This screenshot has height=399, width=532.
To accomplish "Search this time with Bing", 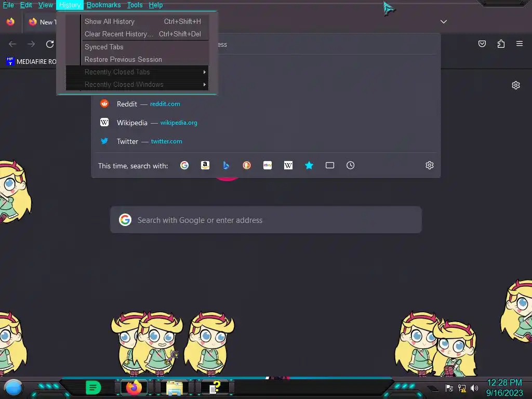I will tap(226, 165).
